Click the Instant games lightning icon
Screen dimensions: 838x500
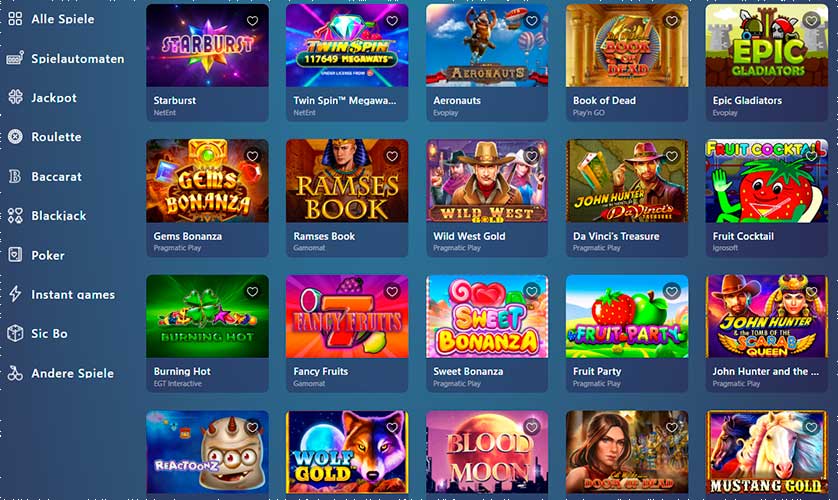point(15,294)
